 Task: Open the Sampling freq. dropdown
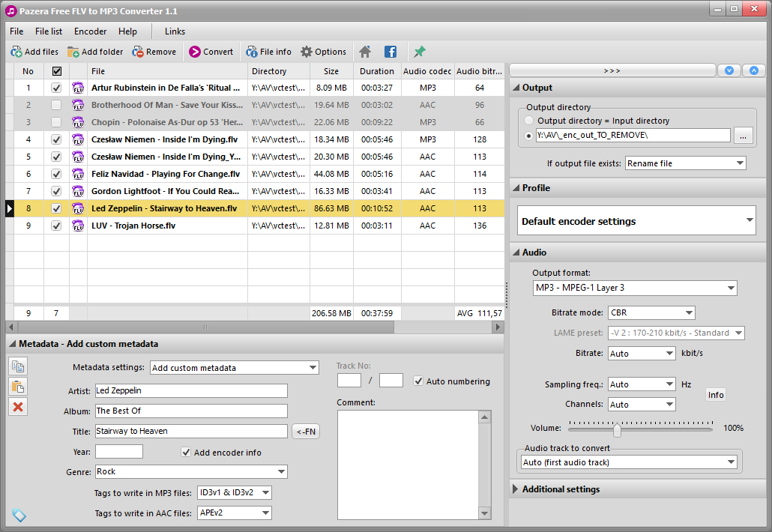(642, 384)
